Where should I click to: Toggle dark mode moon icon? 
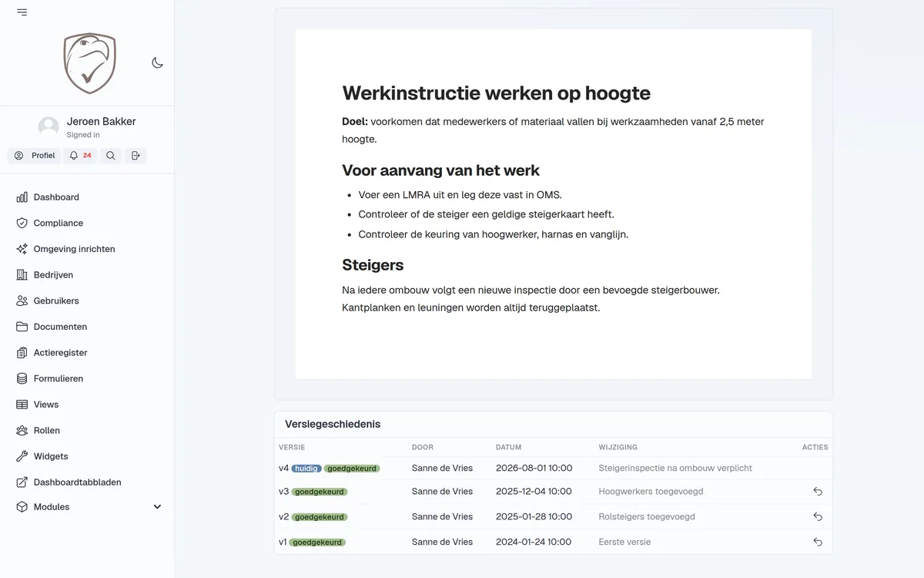coord(157,63)
